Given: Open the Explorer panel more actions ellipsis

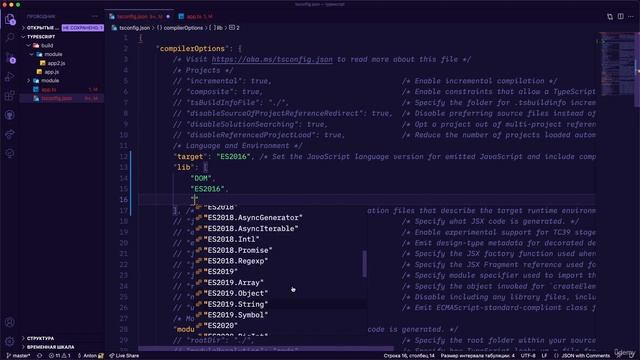Looking at the screenshot, I should [x=96, y=16].
